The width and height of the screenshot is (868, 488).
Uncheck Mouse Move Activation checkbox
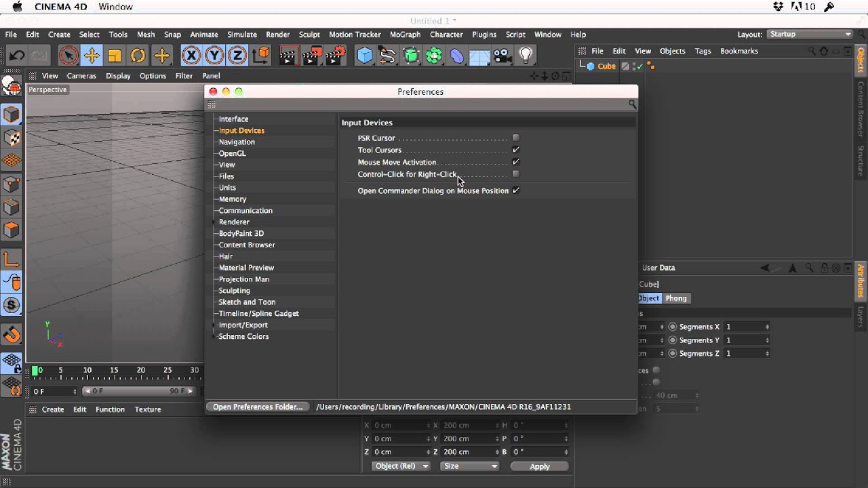click(x=516, y=162)
